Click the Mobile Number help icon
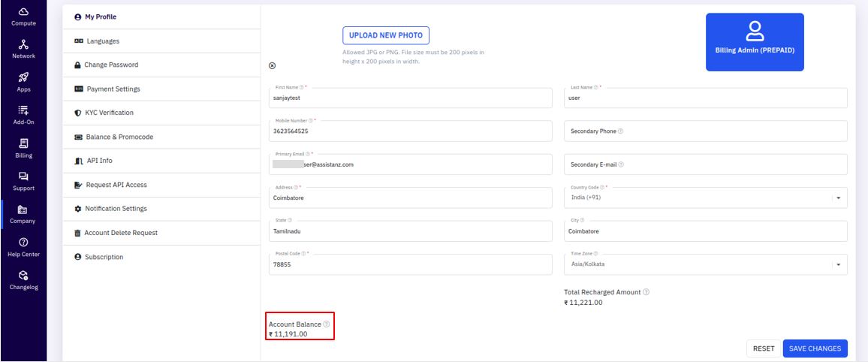 pyautogui.click(x=311, y=121)
